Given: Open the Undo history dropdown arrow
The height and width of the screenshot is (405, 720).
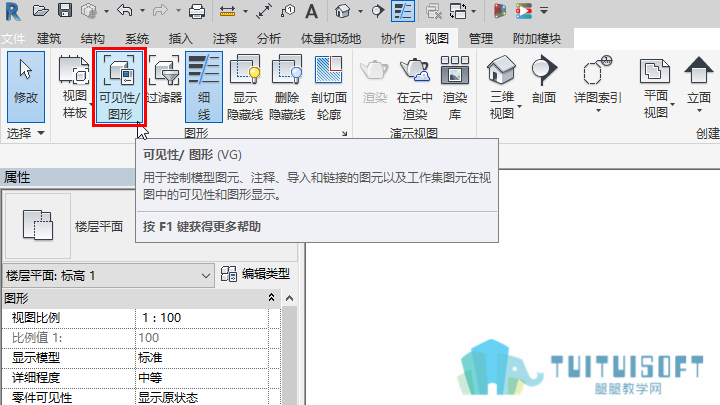Looking at the screenshot, I should click(142, 11).
